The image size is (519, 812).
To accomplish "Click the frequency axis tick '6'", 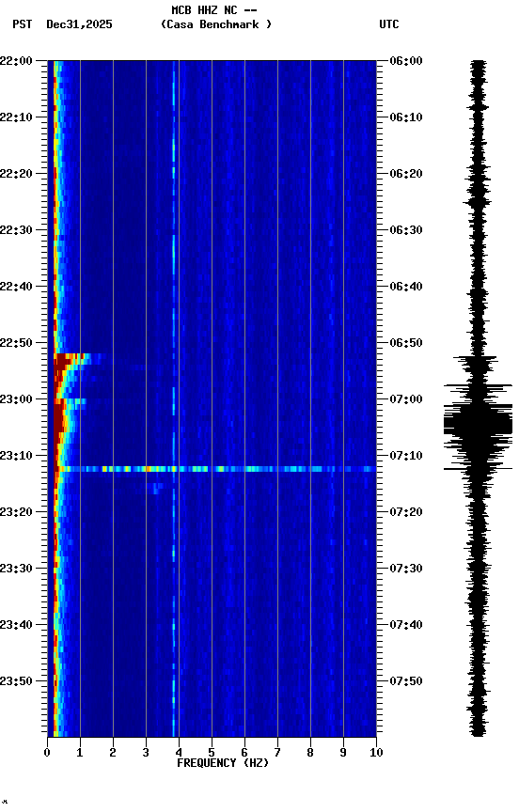I will coord(244,753).
